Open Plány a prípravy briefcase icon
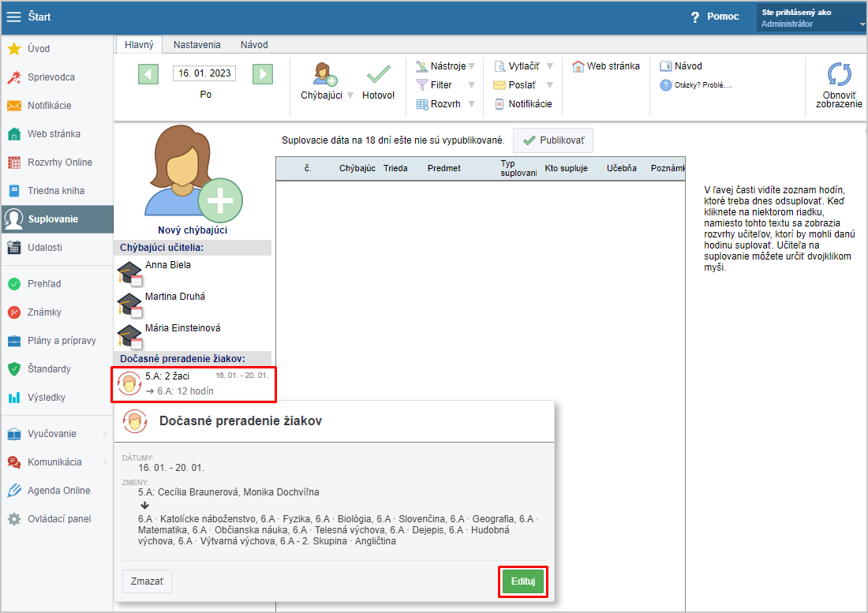The height and width of the screenshot is (613, 868). pos(14,341)
